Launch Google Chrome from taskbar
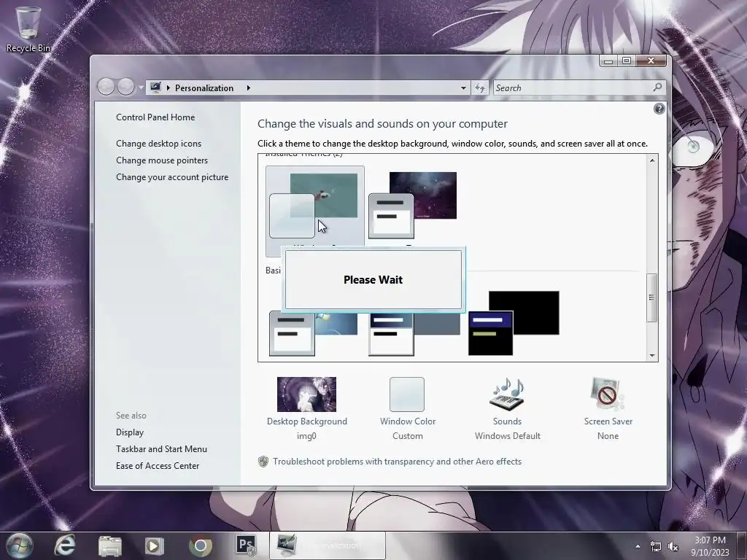 [201, 546]
